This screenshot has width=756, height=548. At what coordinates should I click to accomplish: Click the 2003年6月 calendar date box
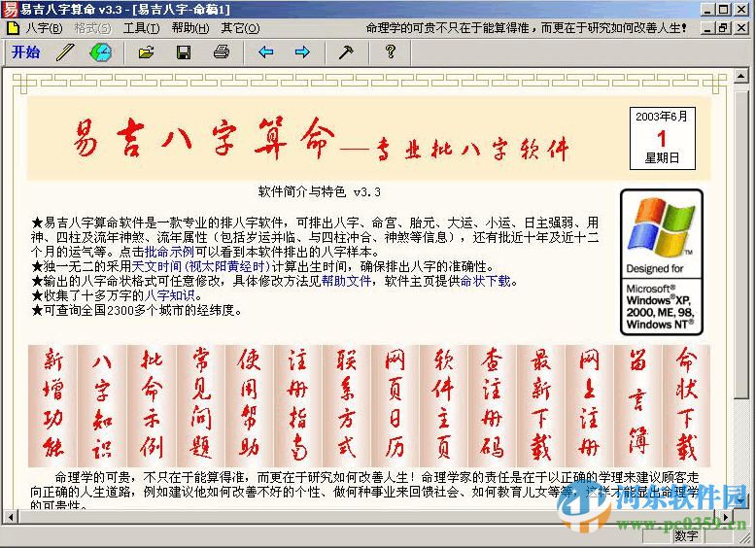pos(662,138)
